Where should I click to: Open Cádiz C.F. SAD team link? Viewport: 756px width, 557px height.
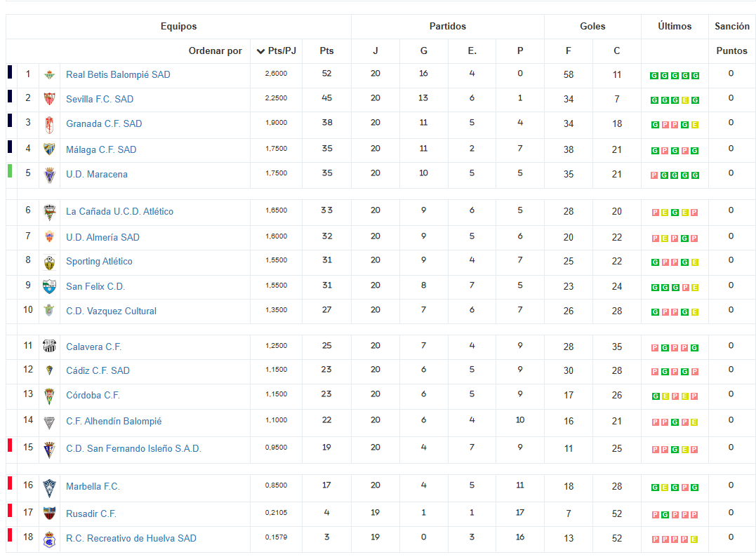tap(98, 371)
